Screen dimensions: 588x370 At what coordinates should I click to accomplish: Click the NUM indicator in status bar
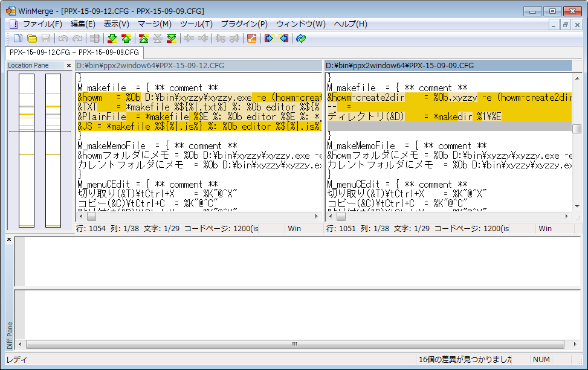point(541,360)
